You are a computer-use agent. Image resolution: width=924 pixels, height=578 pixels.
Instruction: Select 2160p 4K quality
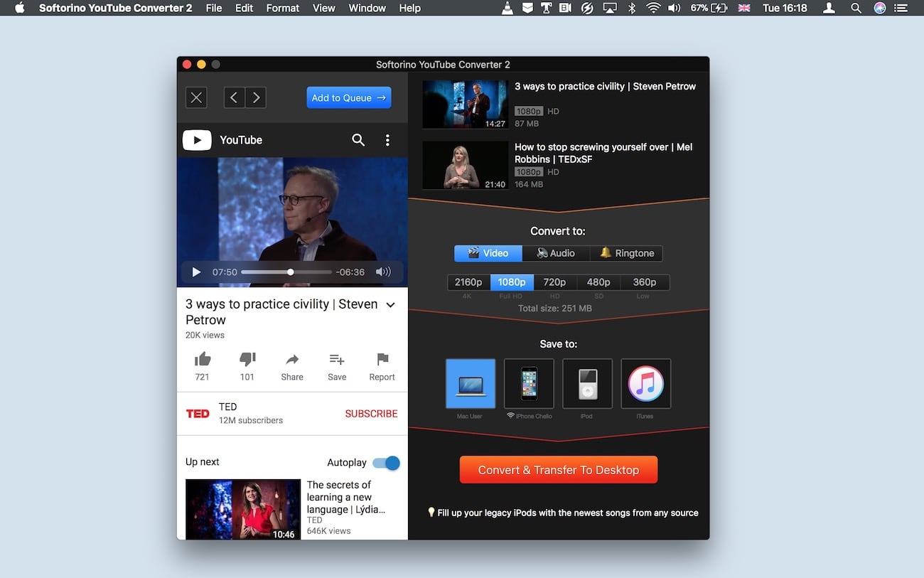(468, 282)
